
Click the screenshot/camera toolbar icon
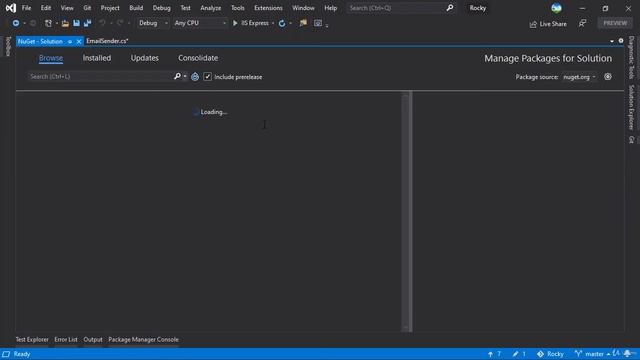point(318,23)
